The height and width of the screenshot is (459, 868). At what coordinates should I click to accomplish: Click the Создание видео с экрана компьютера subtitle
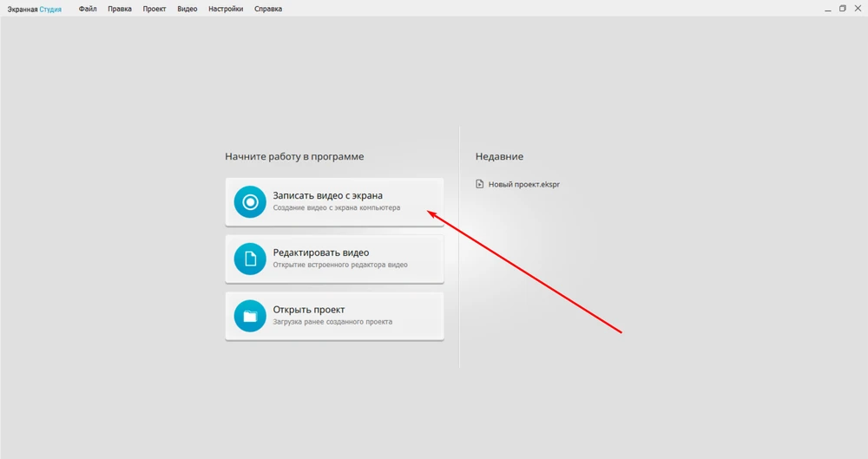click(337, 208)
